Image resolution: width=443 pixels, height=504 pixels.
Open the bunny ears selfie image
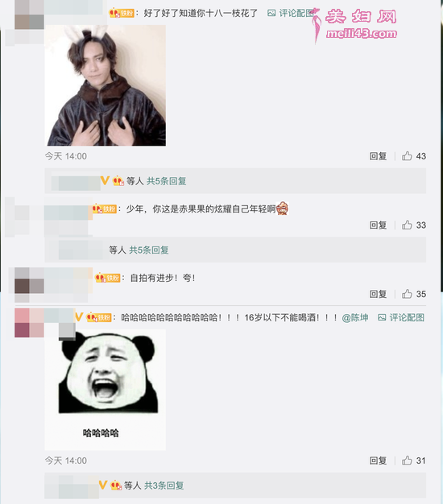point(106,85)
